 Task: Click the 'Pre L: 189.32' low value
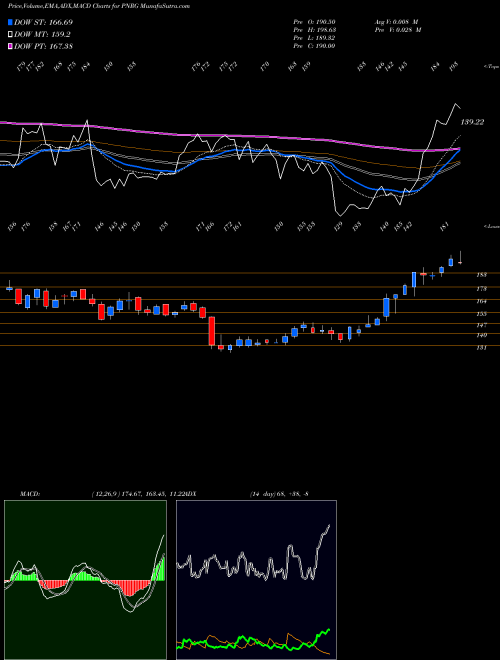314,38
